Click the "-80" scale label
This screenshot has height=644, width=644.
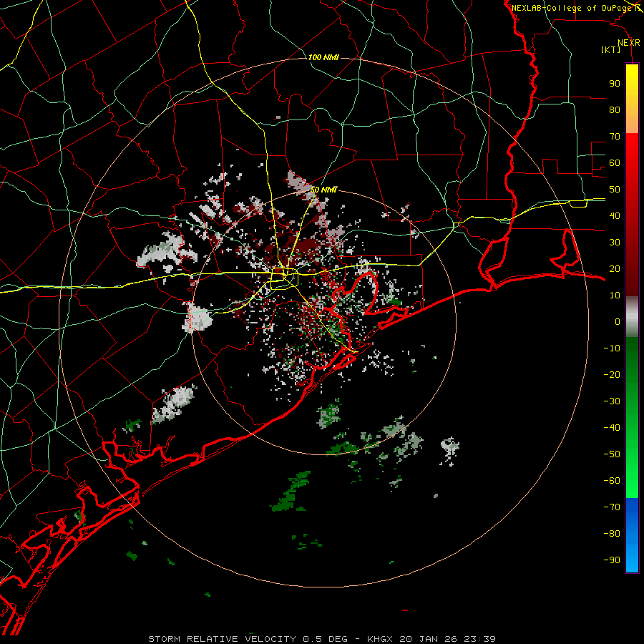pyautogui.click(x=612, y=534)
